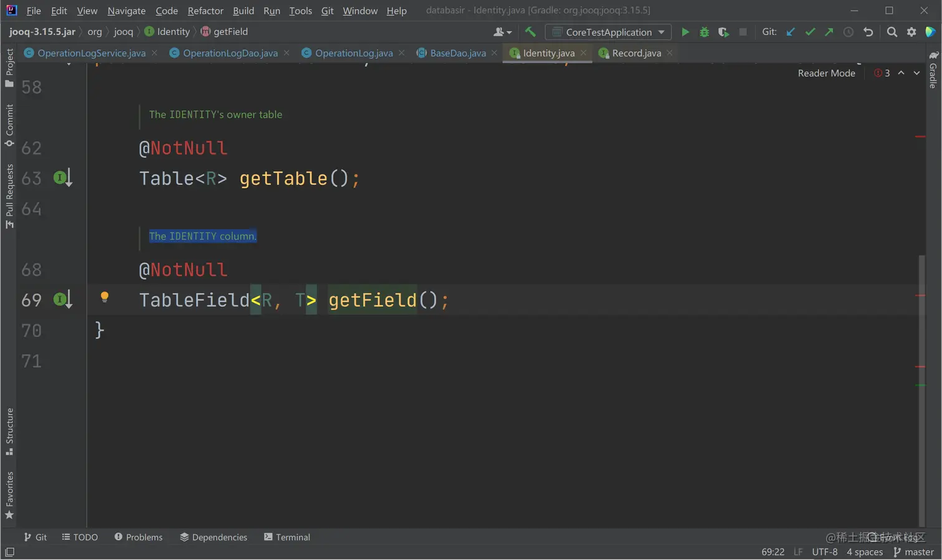Screen dimensions: 942x560
Task: Click the error count indicator showing 3
Action: click(882, 73)
